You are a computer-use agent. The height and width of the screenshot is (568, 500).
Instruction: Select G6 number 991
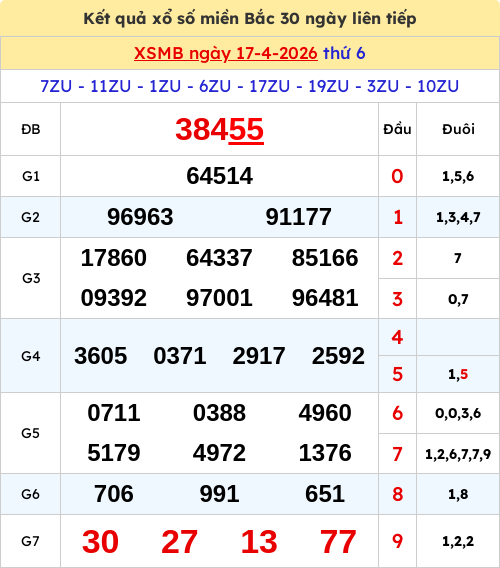[x=219, y=494]
